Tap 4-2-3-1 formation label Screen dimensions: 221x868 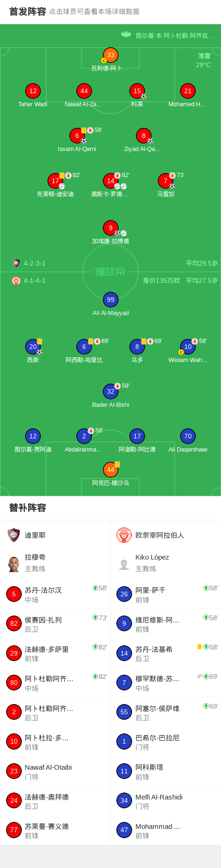coord(34,263)
